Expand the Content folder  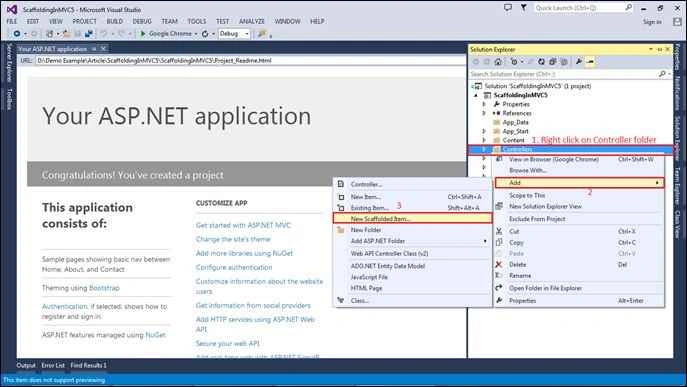(484, 140)
